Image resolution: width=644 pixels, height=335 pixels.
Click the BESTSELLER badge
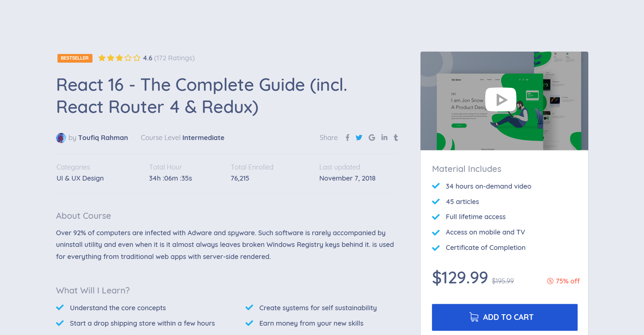75,58
